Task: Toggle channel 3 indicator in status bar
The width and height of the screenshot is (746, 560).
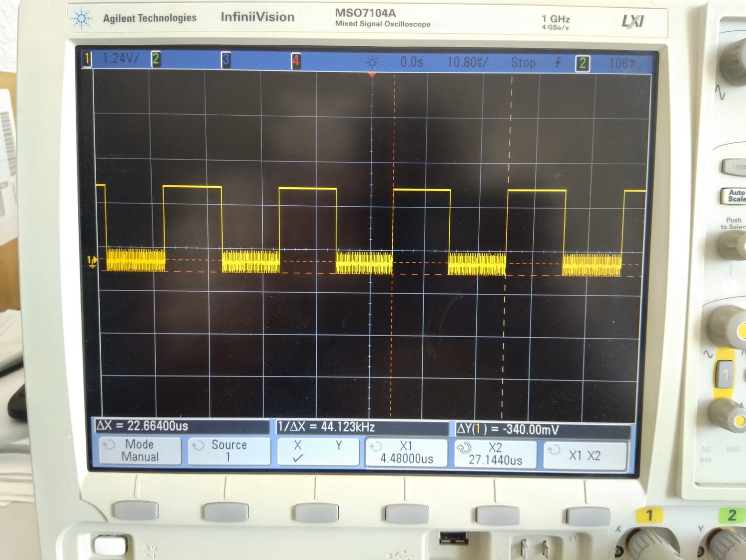Action: click(x=226, y=60)
